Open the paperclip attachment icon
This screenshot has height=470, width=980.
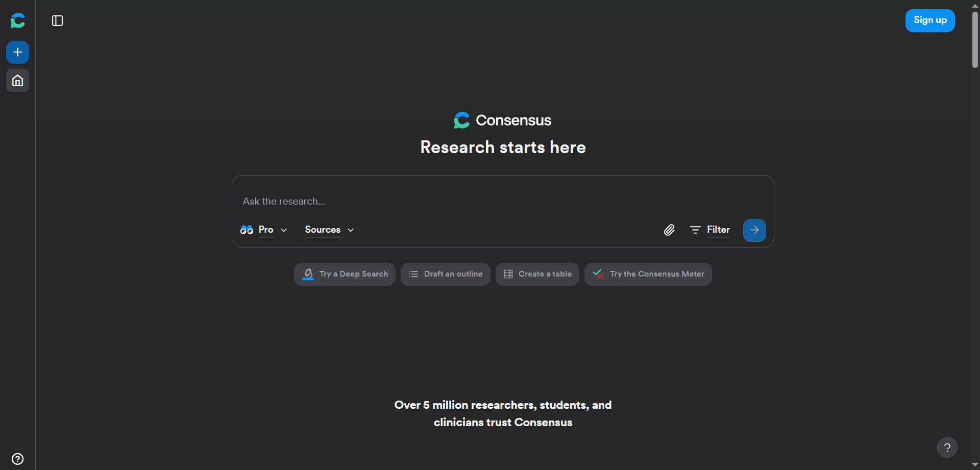(x=669, y=230)
